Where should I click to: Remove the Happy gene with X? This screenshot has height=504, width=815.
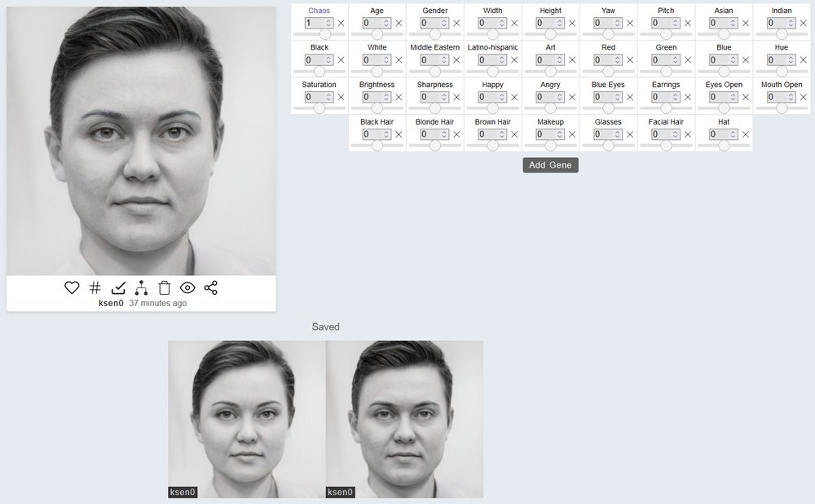[514, 97]
